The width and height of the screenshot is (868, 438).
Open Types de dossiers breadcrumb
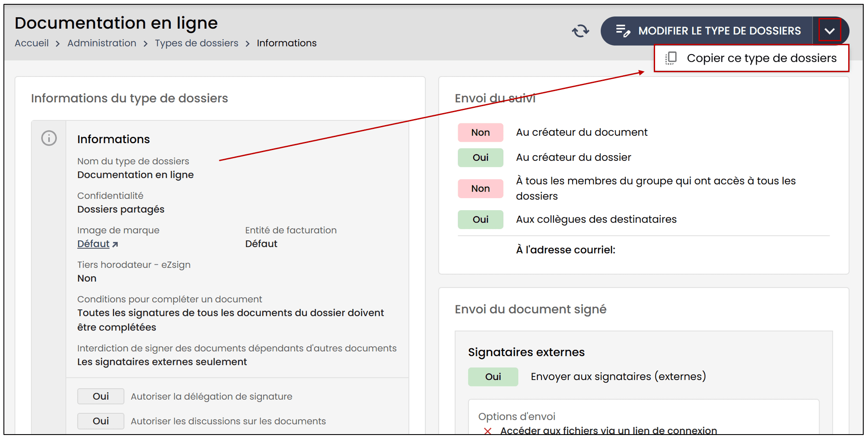click(x=197, y=43)
